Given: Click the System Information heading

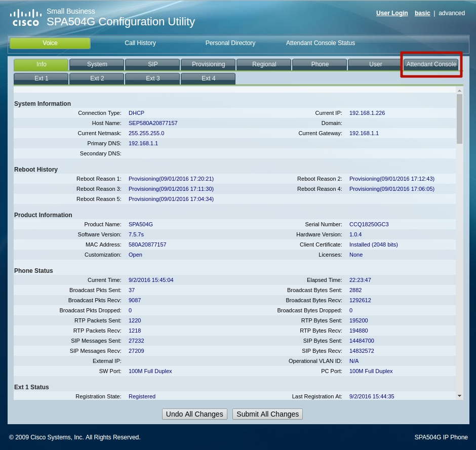Looking at the screenshot, I should [43, 104].
